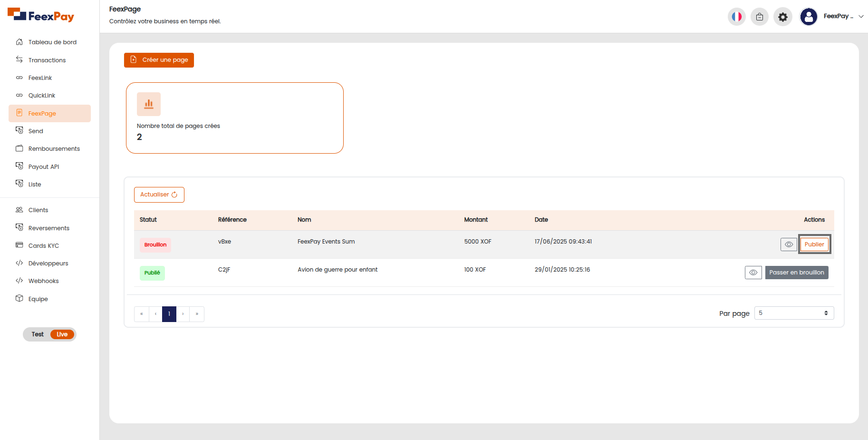Select page 1 in pagination

coord(169,314)
